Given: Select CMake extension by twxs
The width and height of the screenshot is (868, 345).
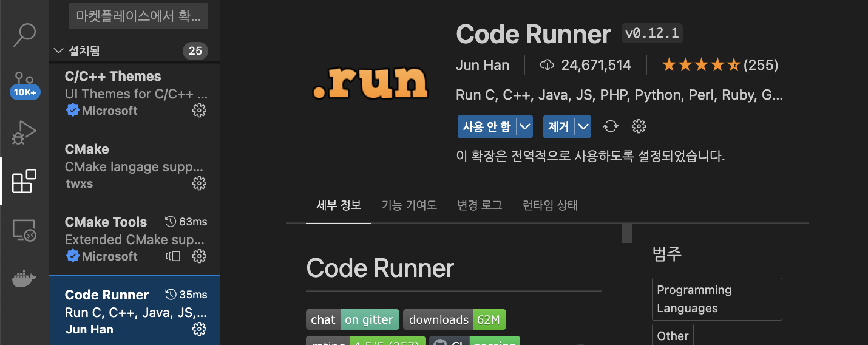Looking at the screenshot, I should click(134, 166).
